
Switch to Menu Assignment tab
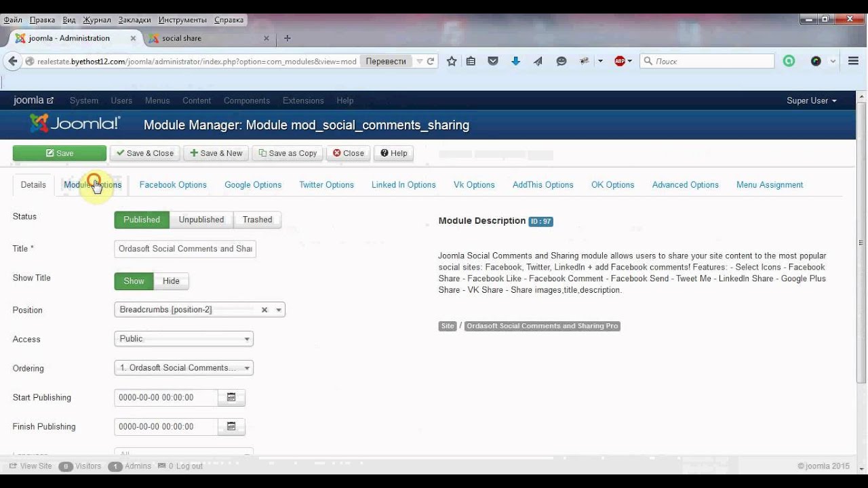pos(770,185)
